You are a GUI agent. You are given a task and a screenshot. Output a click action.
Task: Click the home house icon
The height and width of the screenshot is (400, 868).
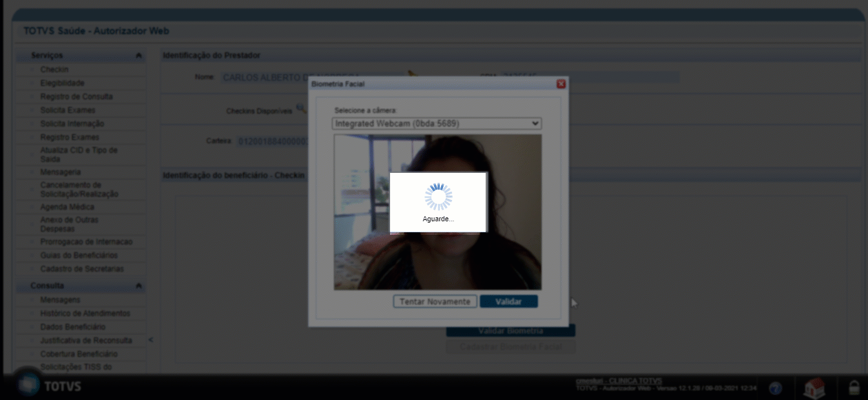(814, 387)
